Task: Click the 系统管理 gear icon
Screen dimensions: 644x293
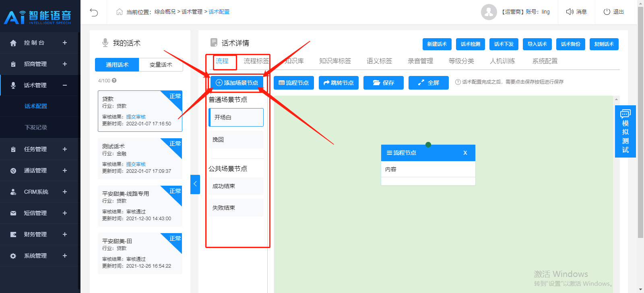Action: 13,256
